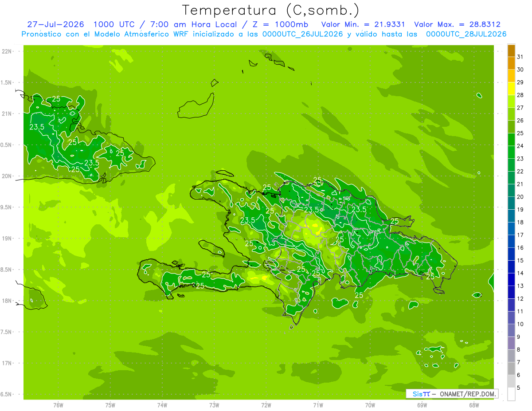Click the '19N' latitude axis label
532x411 pixels.
click(7, 239)
